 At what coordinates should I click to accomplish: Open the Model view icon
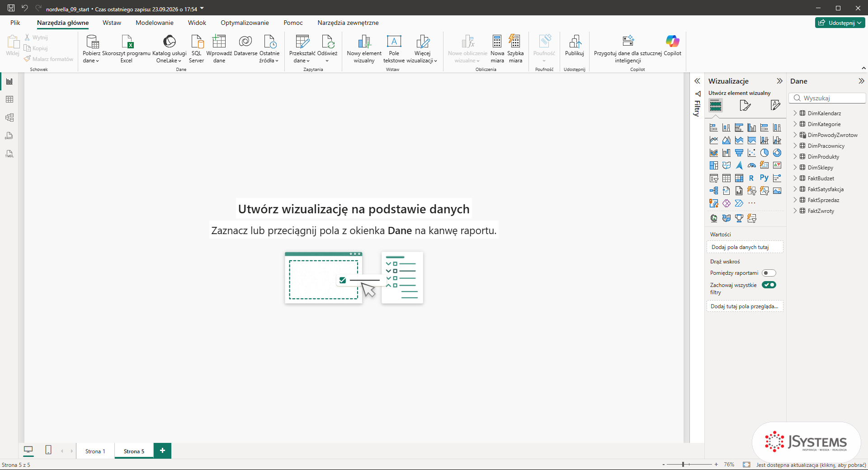click(9, 117)
